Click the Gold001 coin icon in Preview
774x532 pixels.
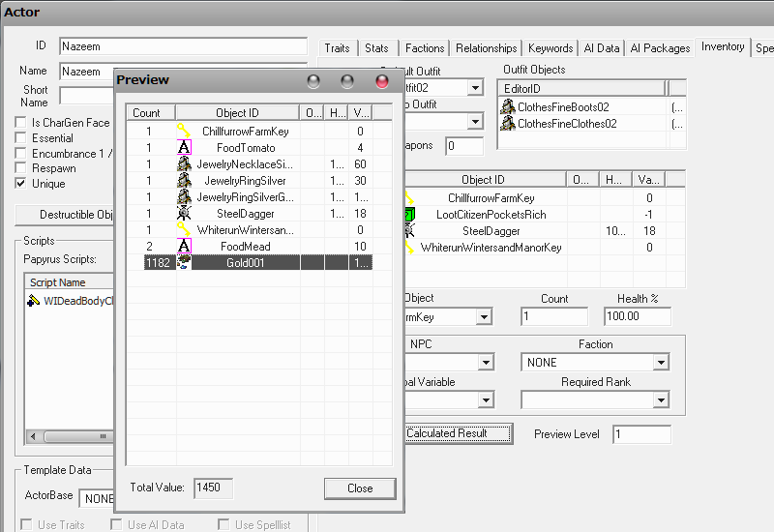[x=184, y=262]
